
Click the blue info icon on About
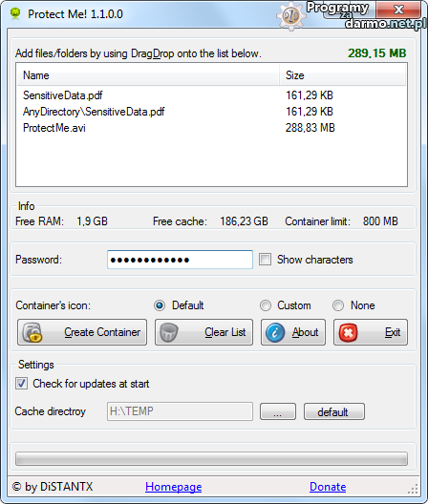click(x=275, y=332)
